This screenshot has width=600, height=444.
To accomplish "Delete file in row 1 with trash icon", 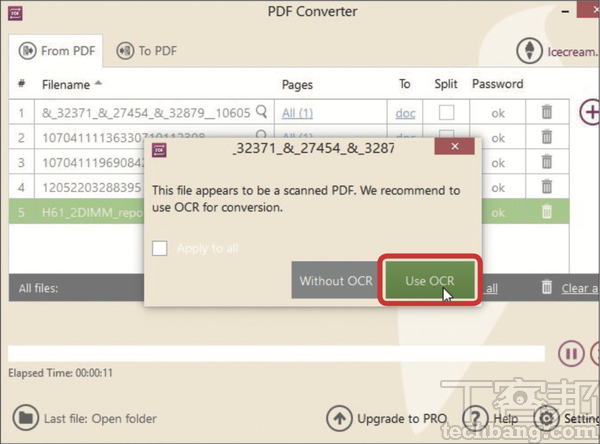I will click(x=547, y=112).
